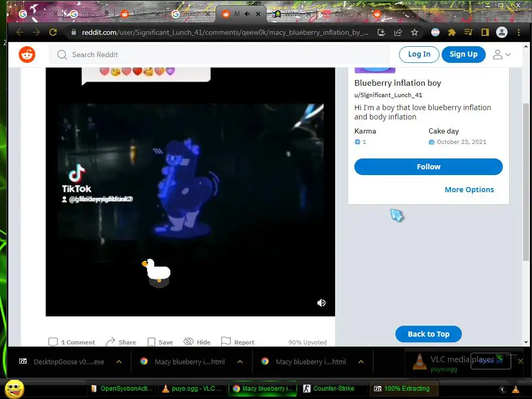The width and height of the screenshot is (532, 399).
Task: Open 100% Extracting taskbar item
Action: coord(404,389)
